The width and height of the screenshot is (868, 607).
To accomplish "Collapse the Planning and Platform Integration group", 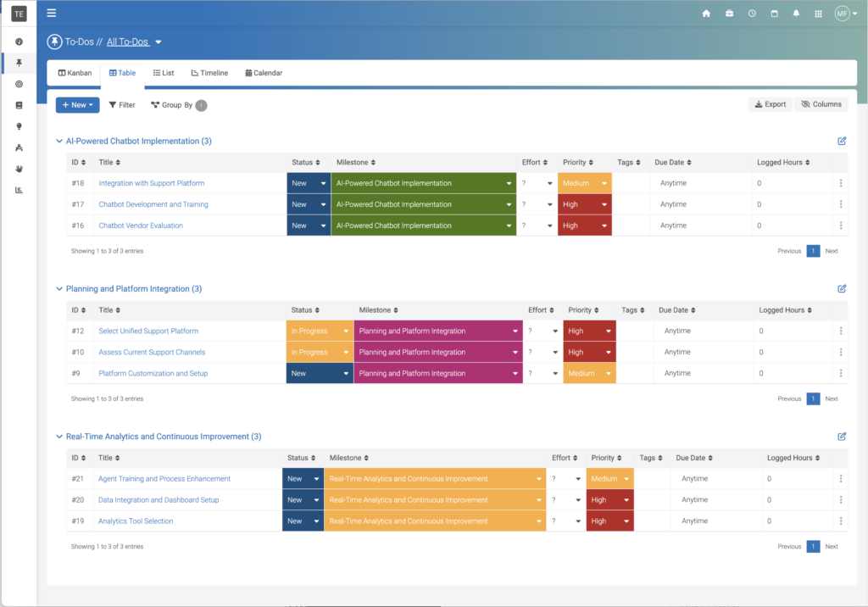I will (x=59, y=289).
